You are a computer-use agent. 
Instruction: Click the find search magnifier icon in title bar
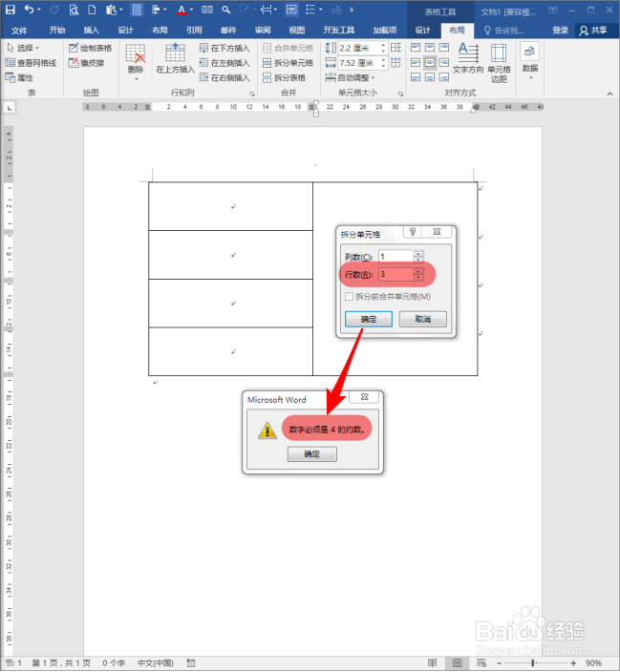pos(226,10)
